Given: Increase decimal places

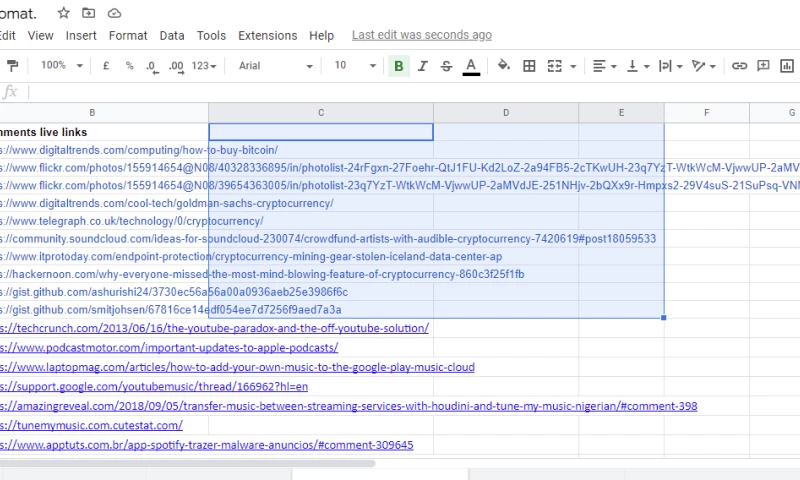Looking at the screenshot, I should [x=177, y=66].
